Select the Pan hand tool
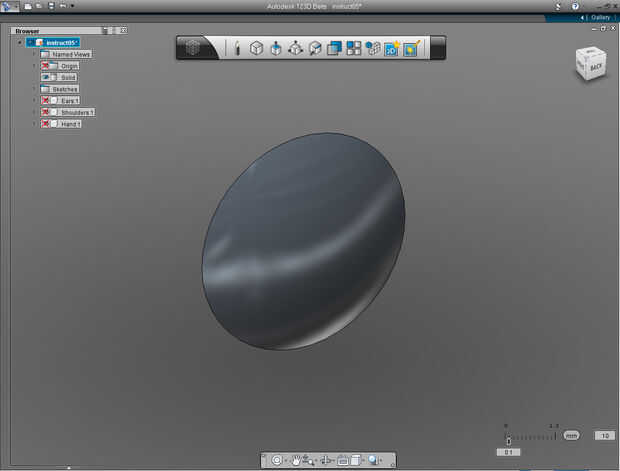This screenshot has width=620, height=471. [x=296, y=460]
